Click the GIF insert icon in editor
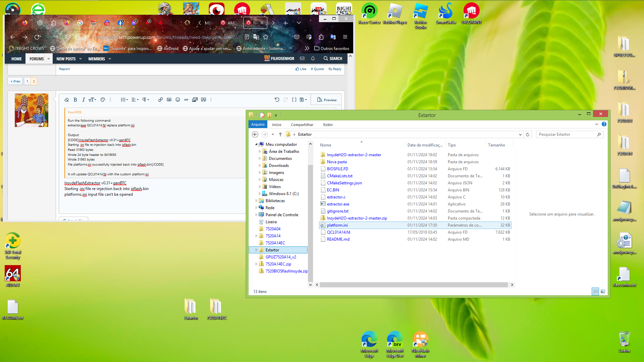Screen dimensions: 644x362 coord(186,100)
